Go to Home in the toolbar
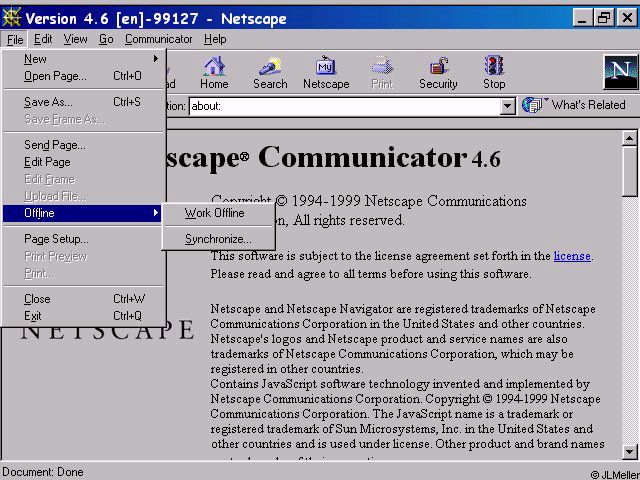This screenshot has height=480, width=640. point(214,72)
